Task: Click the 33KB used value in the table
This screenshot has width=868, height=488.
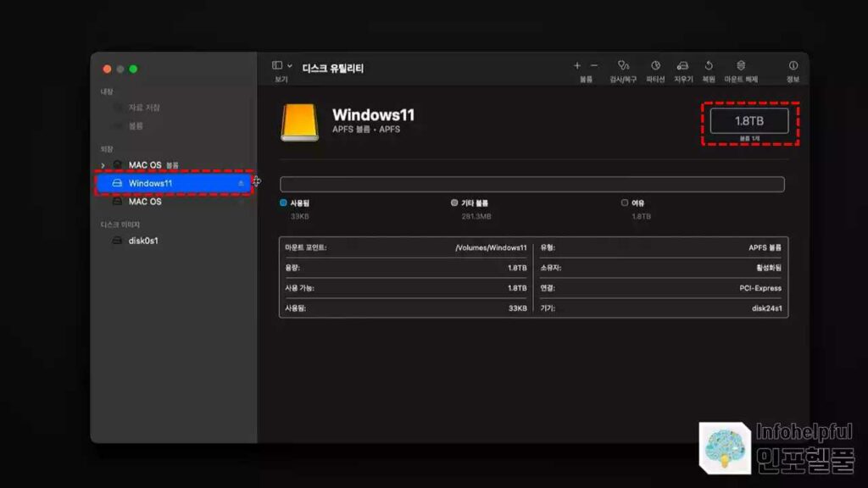Action: pyautogui.click(x=518, y=308)
